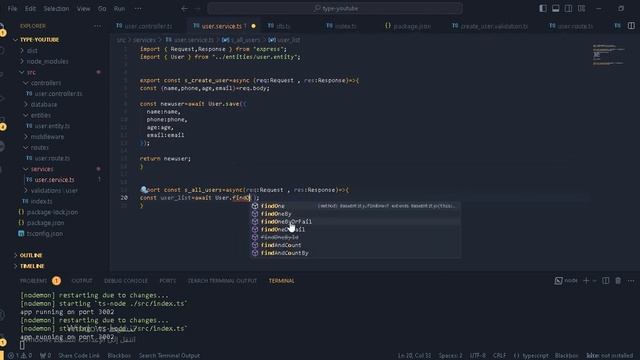Open the View menu
The image size is (640, 360).
[83, 9]
